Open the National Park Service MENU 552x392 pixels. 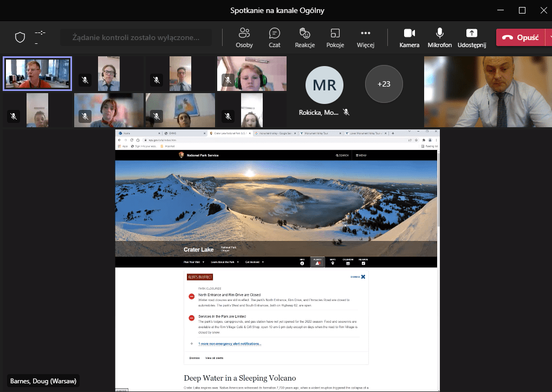click(x=360, y=155)
